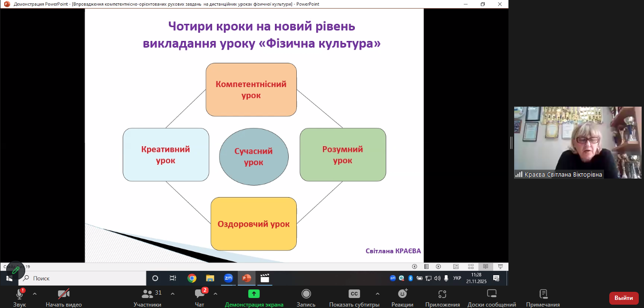This screenshot has height=308, width=644.
Task: Open the Чат chat panel
Action: coord(200,294)
